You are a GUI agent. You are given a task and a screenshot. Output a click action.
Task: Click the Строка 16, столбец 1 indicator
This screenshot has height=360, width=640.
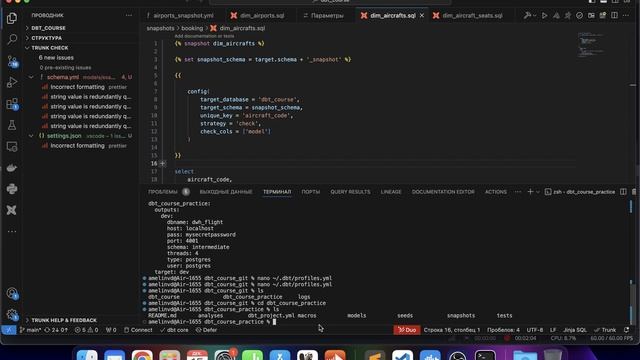point(452,330)
